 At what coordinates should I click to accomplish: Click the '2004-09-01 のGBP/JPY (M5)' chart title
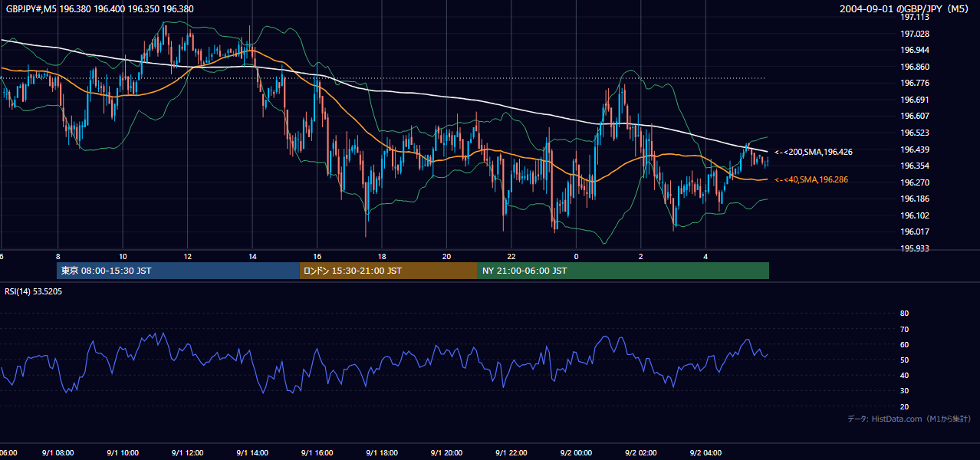click(906, 9)
